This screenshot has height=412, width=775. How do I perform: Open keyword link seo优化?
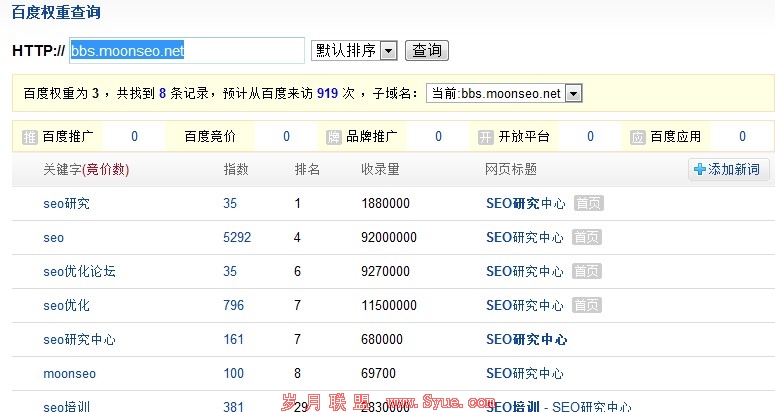click(x=67, y=305)
